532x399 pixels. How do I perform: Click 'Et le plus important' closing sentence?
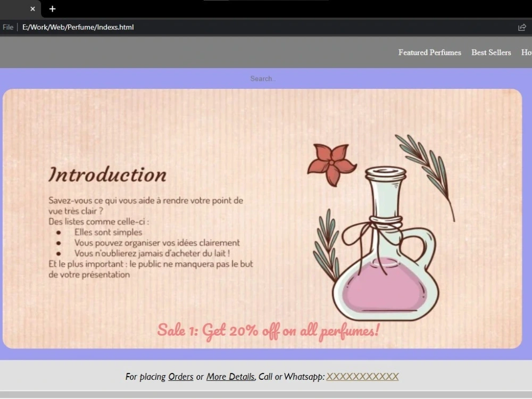(151, 269)
